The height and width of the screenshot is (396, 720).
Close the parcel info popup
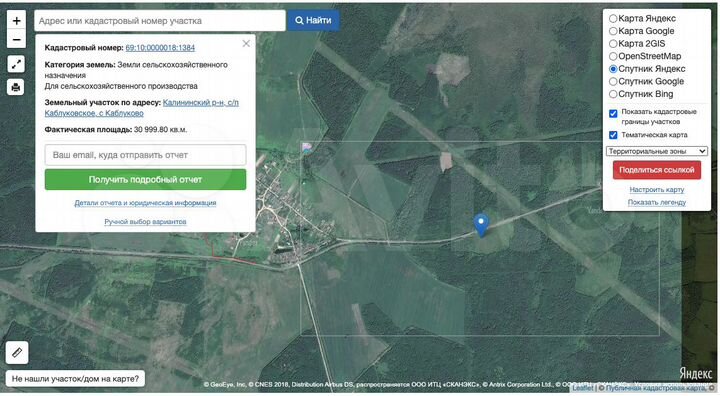[246, 44]
